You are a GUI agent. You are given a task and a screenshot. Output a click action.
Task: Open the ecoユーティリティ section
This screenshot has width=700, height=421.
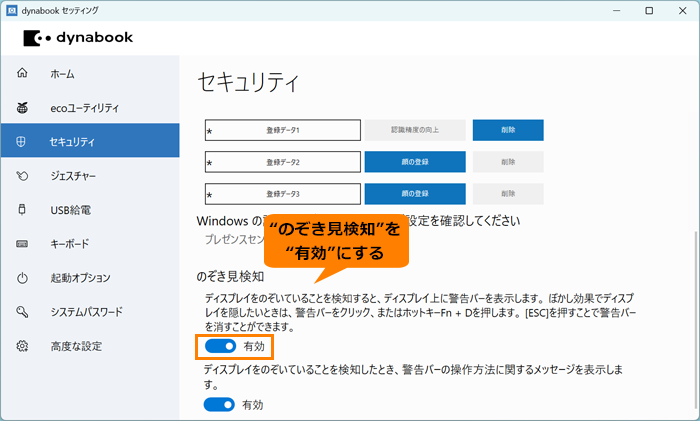[90, 108]
